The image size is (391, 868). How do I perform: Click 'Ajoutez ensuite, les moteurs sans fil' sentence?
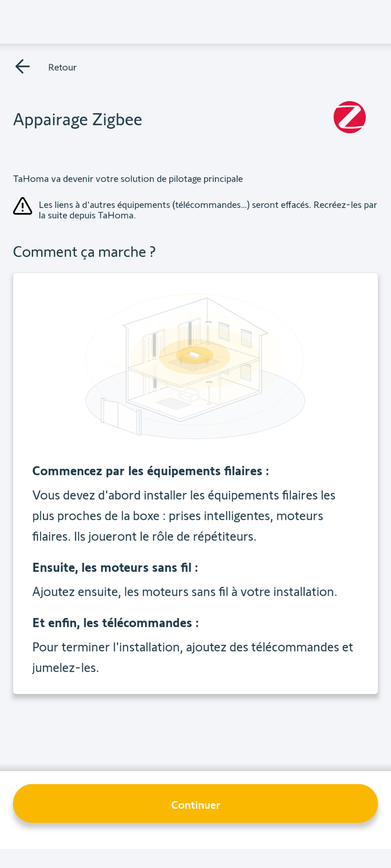(185, 592)
